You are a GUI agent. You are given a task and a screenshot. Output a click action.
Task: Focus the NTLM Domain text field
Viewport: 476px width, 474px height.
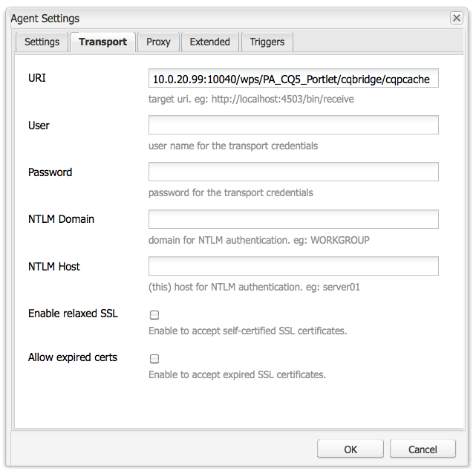tap(293, 219)
